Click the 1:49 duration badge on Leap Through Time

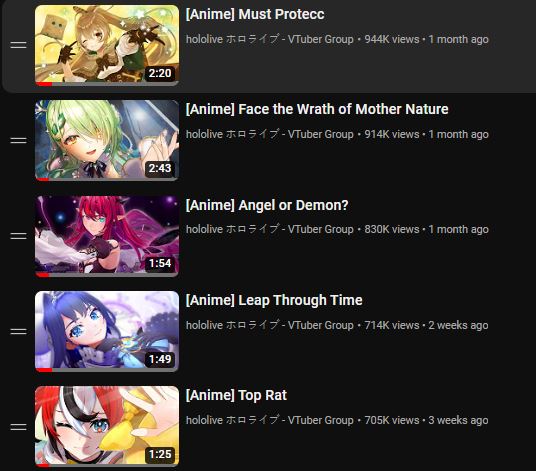pyautogui.click(x=160, y=359)
